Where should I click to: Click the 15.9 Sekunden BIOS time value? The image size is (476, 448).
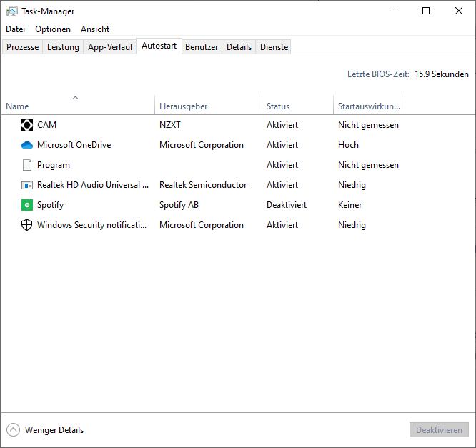pyautogui.click(x=442, y=74)
